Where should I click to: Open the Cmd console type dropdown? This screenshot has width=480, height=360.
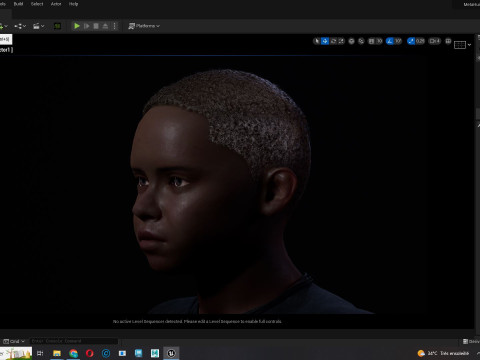click(14, 341)
